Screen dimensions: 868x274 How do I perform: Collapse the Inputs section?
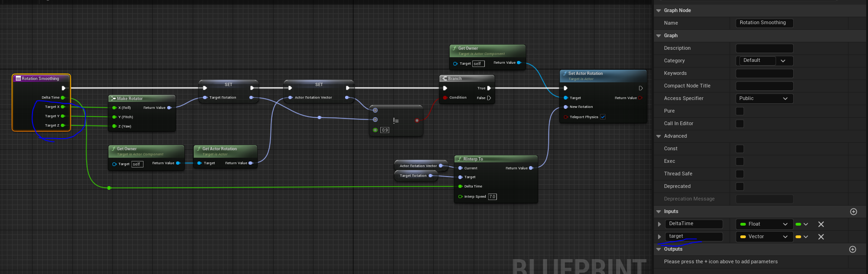pos(659,212)
